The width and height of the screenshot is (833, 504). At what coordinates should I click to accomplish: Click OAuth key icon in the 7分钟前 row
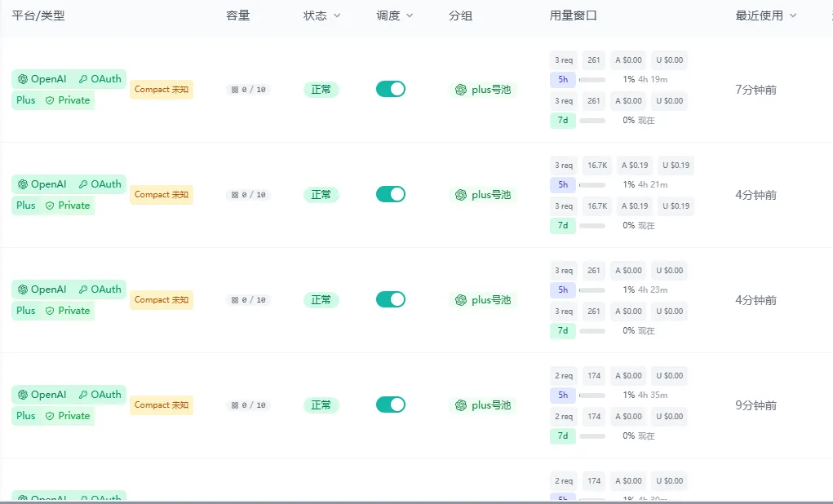point(83,79)
